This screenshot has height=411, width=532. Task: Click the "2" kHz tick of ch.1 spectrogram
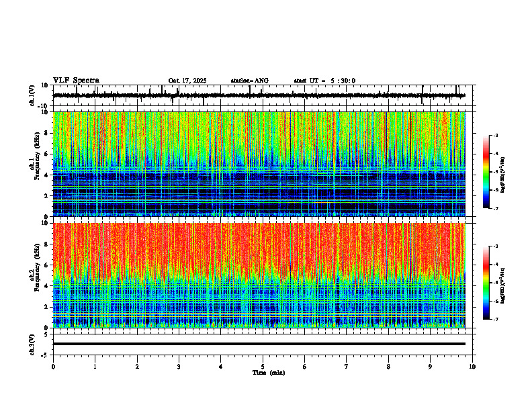(47, 196)
